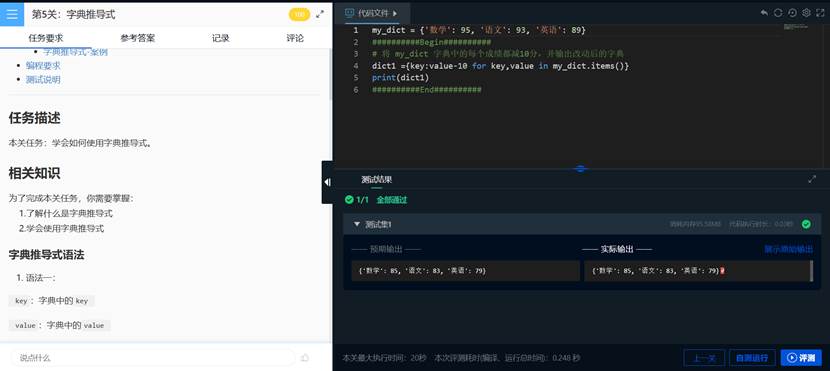Image resolution: width=830 pixels, height=371 pixels.
Task: Collapse the 测试集1 test case triangle
Action: coord(357,224)
